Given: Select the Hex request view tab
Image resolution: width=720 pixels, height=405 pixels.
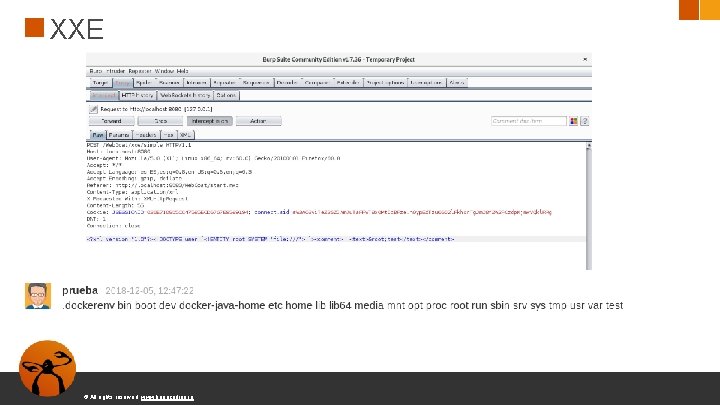Looking at the screenshot, I should coord(168,135).
